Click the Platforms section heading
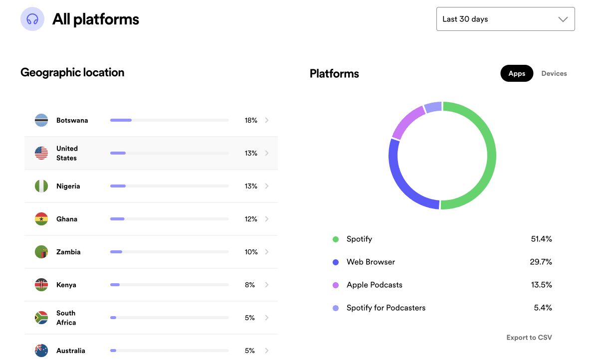Image resolution: width=594 pixels, height=364 pixels. pos(334,73)
